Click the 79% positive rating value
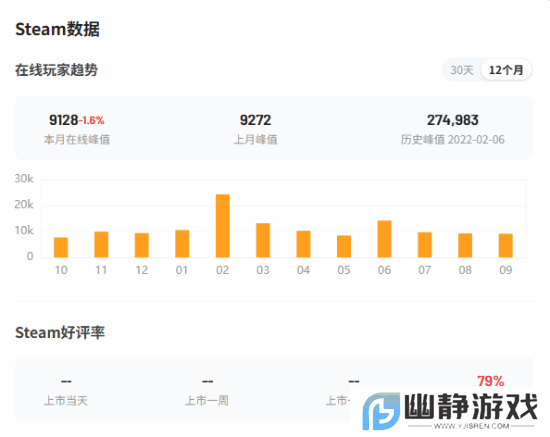Viewport: 550px width, 437px height. (490, 381)
